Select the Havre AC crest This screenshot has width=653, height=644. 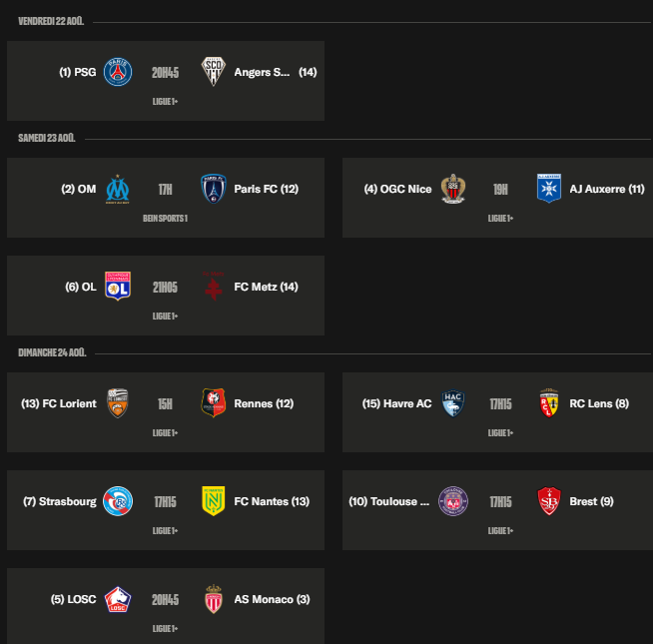[x=453, y=403]
